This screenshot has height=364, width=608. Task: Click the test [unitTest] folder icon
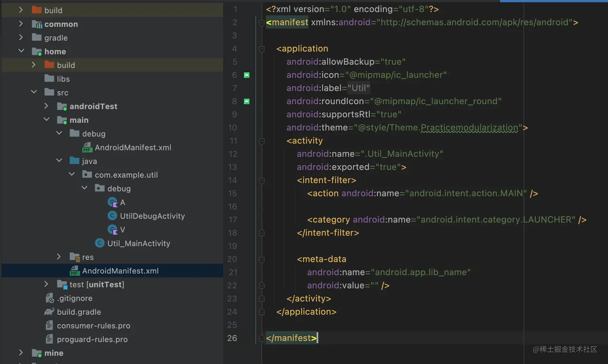point(62,285)
